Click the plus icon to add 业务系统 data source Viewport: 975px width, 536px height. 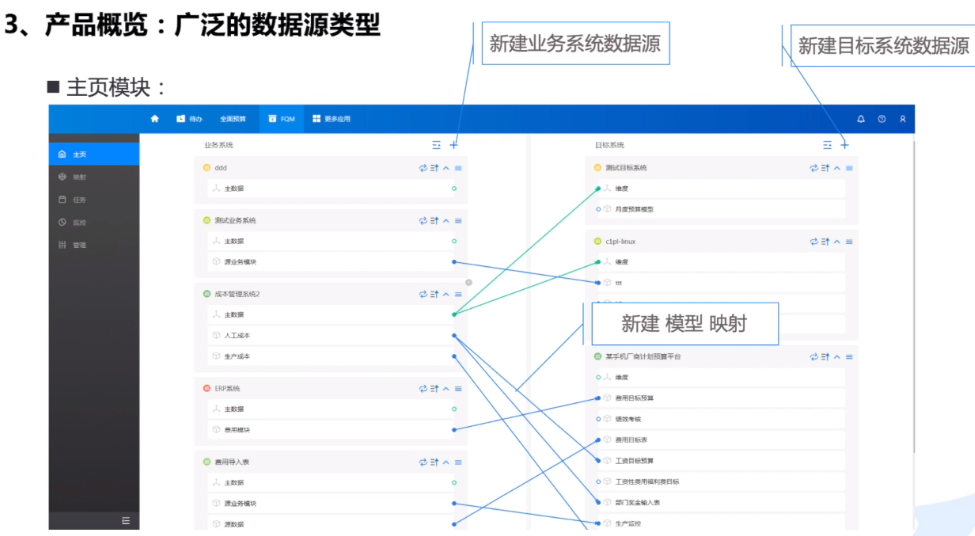point(453,145)
